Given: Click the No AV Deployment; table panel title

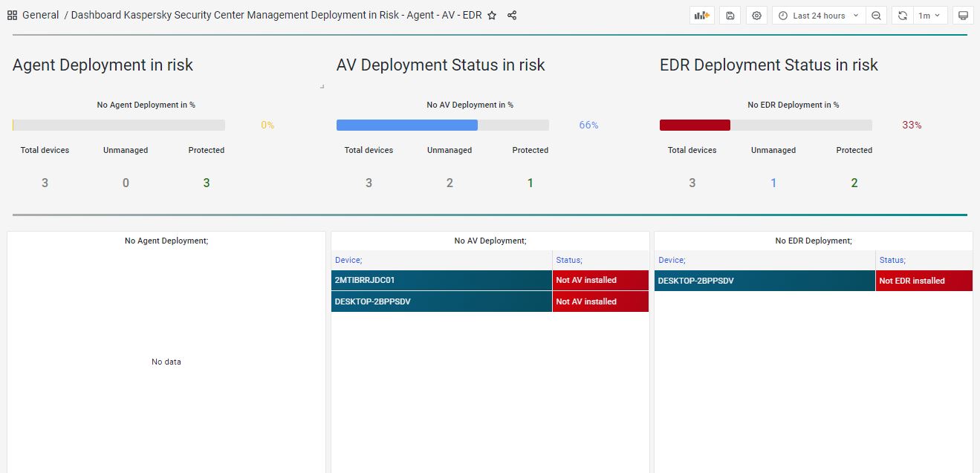Looking at the screenshot, I should coord(490,241).
